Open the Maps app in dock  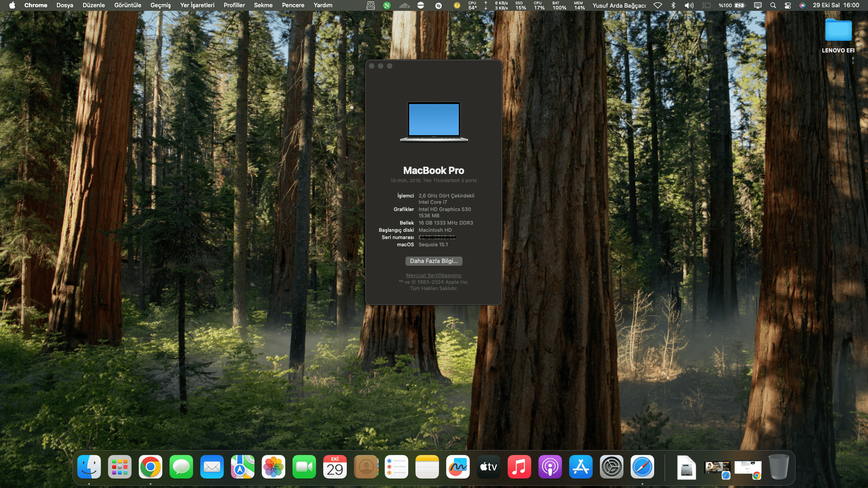[x=243, y=467]
